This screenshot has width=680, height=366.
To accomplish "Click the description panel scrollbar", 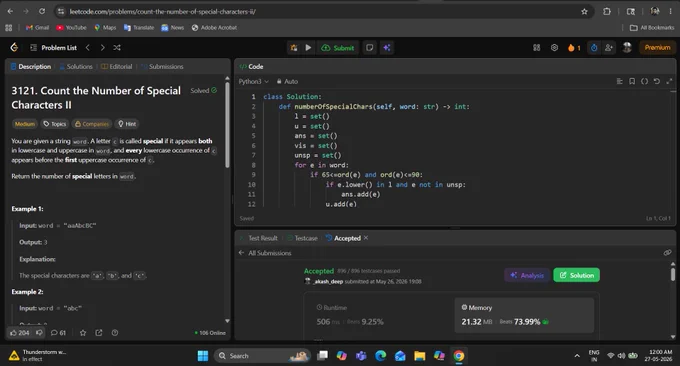I will tap(227, 126).
